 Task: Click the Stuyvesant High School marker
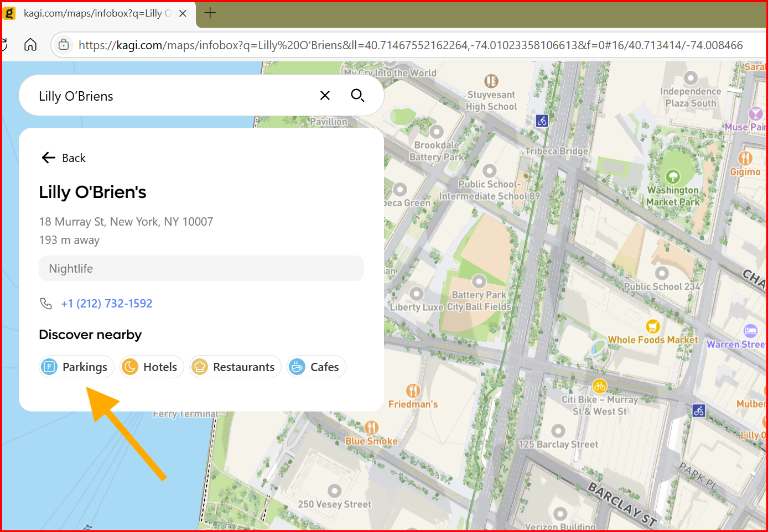(491, 81)
